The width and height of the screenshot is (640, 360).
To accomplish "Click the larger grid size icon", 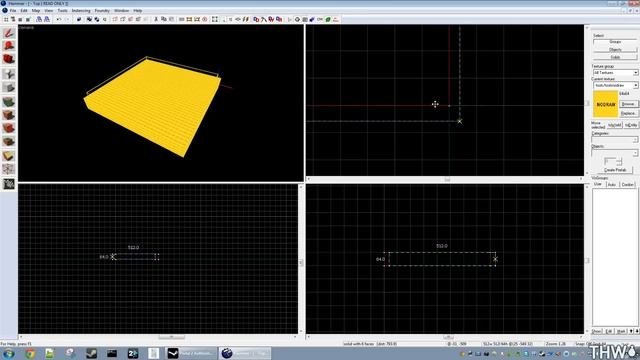I will click(28, 19).
